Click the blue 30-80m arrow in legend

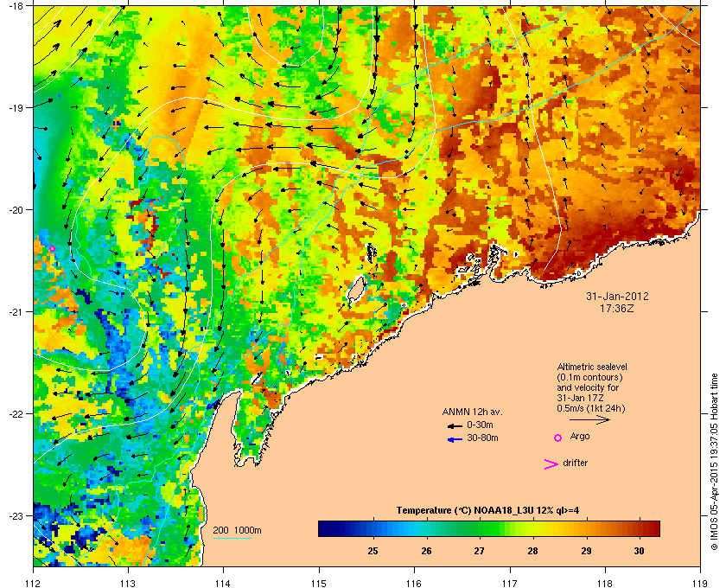455,439
